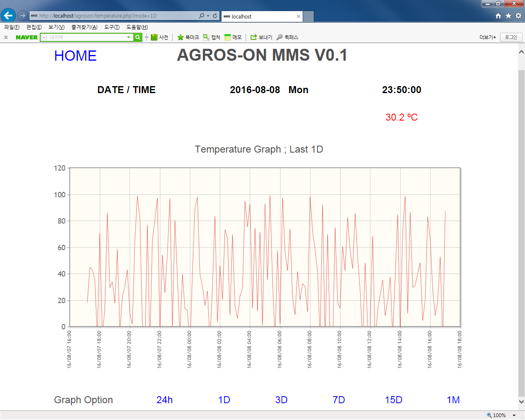Click the bookmark (북마크) star icon
This screenshot has width=525, height=420.
point(180,37)
